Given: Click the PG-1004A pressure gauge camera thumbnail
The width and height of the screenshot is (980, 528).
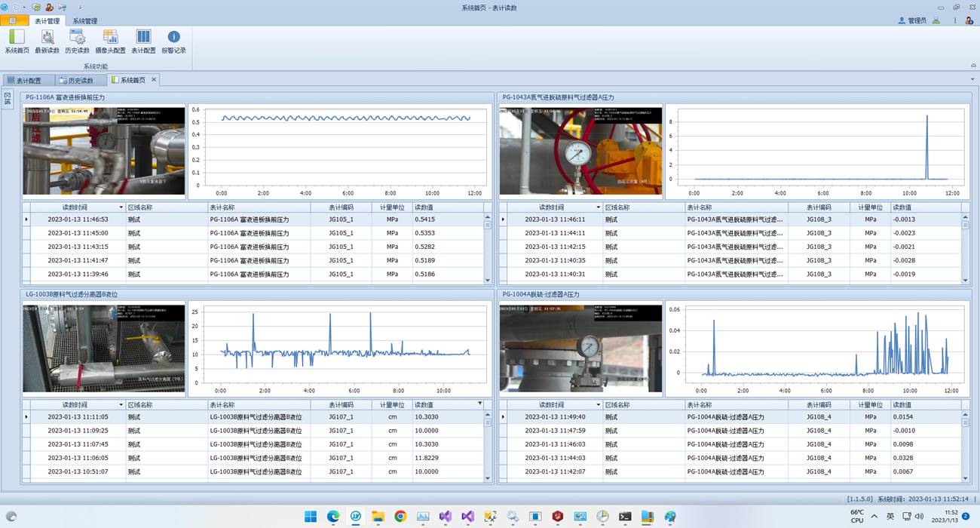Looking at the screenshot, I should coord(580,348).
